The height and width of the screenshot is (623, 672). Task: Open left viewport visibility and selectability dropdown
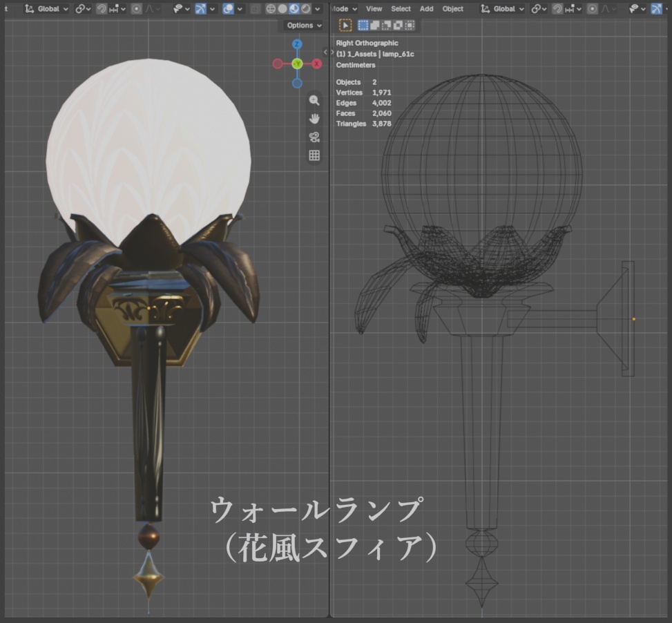pos(181,8)
